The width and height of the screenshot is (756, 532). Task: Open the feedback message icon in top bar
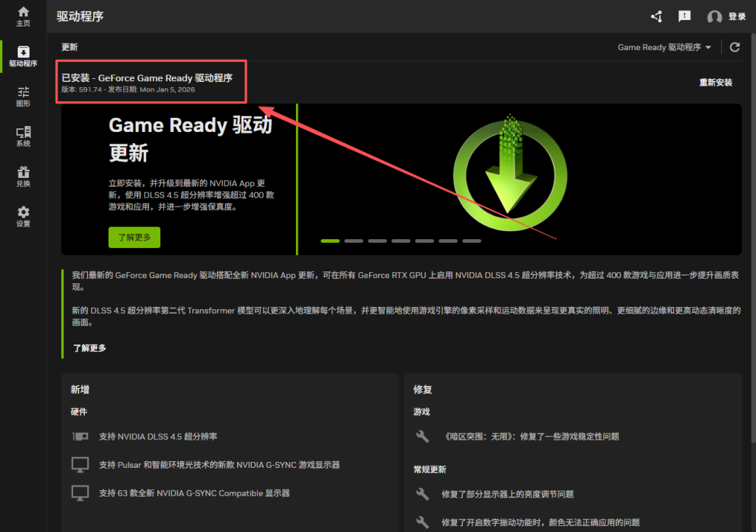tap(684, 16)
